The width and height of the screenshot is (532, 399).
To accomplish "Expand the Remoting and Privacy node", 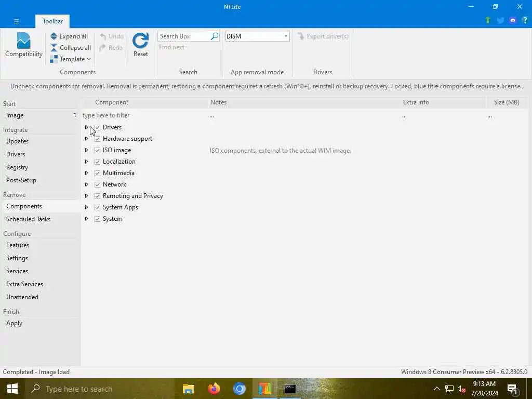I will pyautogui.click(x=87, y=196).
